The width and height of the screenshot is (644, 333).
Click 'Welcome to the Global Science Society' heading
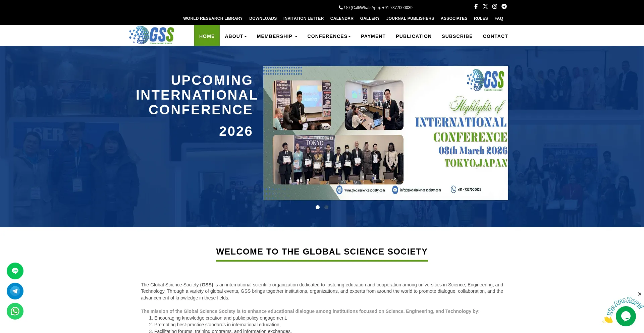tap(322, 252)
